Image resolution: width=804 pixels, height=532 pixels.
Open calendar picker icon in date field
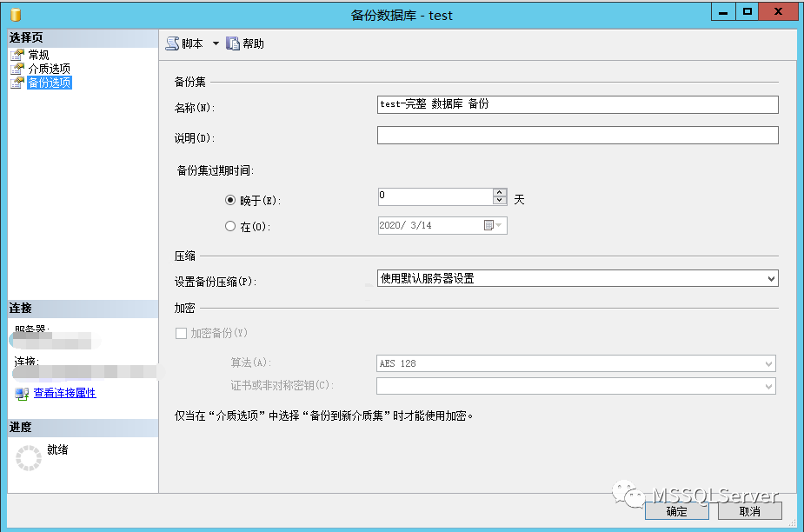click(488, 225)
